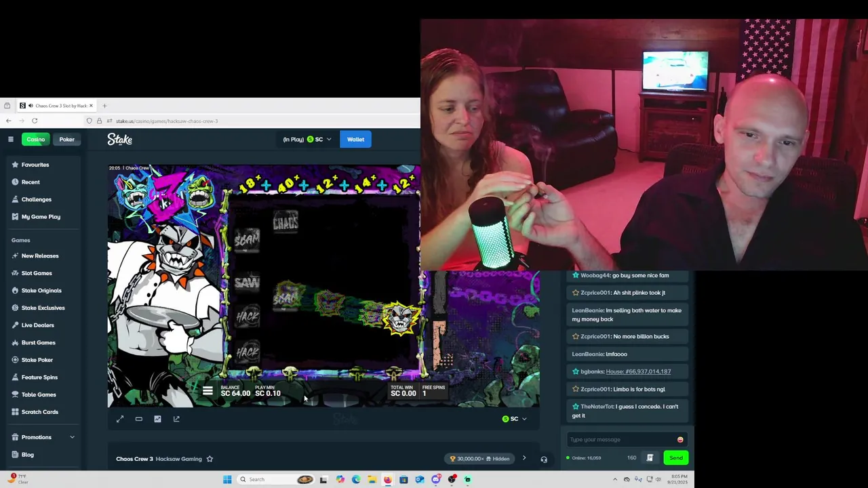
Task: Open New Releases games
Action: pos(40,256)
